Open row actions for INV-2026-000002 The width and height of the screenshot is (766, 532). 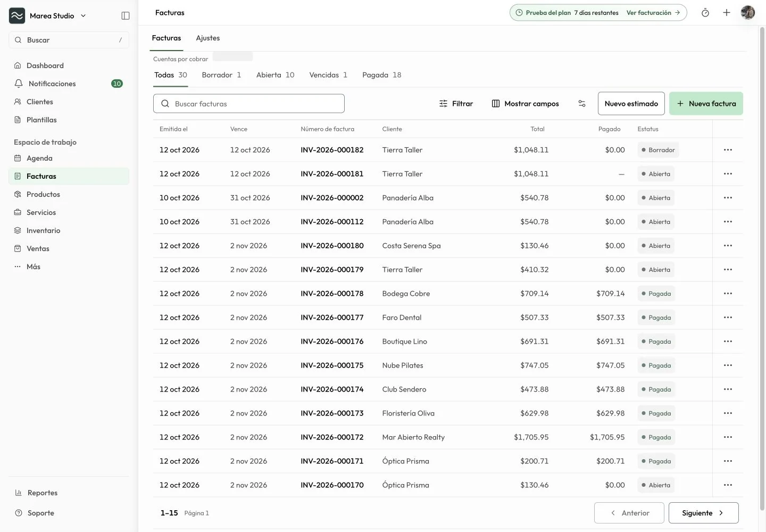[728, 198]
